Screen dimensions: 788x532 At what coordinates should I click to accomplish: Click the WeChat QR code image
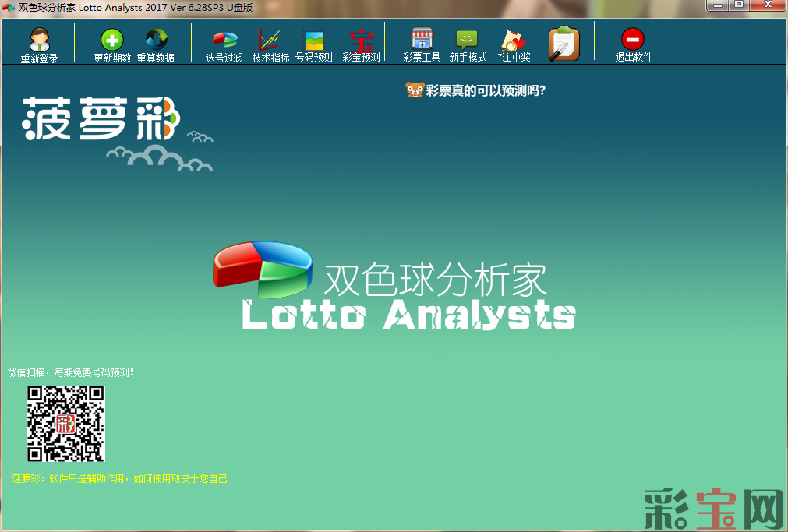tap(66, 424)
